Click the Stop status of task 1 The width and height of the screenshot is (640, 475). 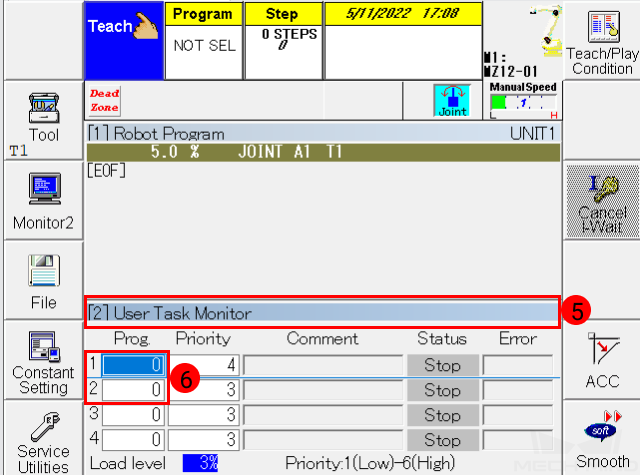pyautogui.click(x=443, y=365)
